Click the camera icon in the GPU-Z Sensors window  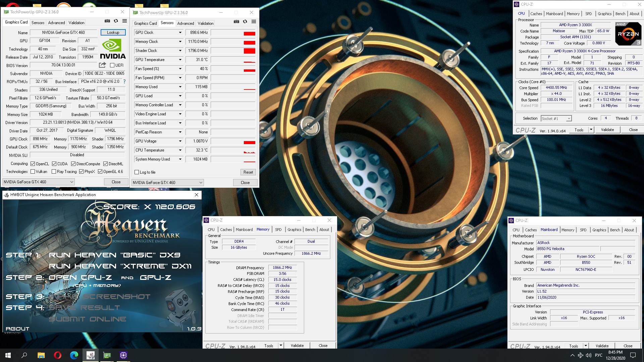click(x=236, y=21)
